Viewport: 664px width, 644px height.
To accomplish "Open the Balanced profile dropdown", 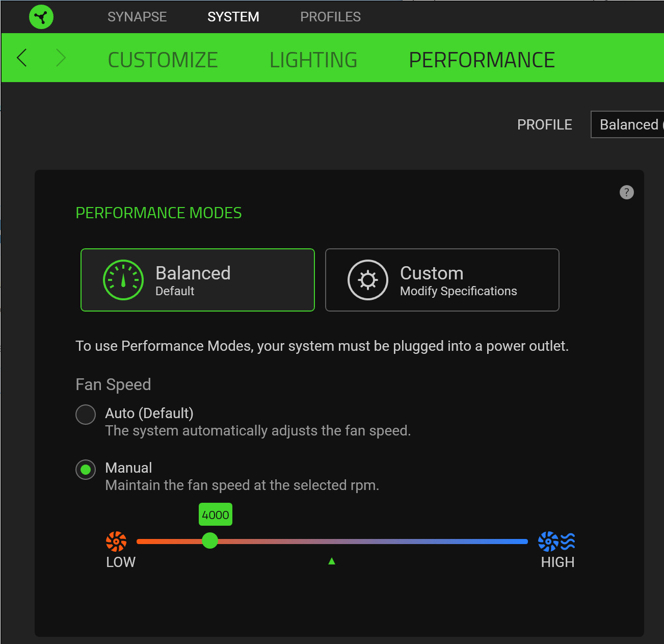I will pyautogui.click(x=627, y=124).
